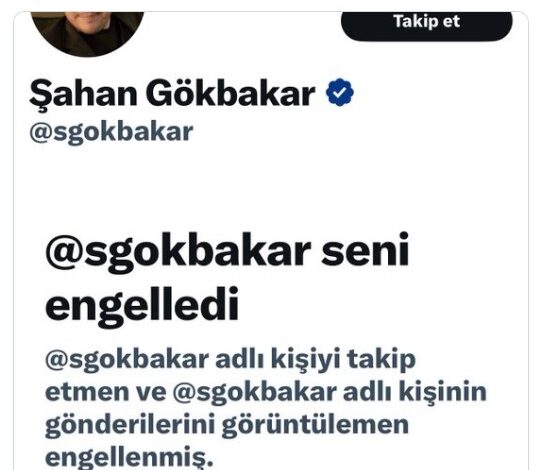Click the words "etmen ve" in description
535x470 pixels.
pyautogui.click(x=105, y=393)
